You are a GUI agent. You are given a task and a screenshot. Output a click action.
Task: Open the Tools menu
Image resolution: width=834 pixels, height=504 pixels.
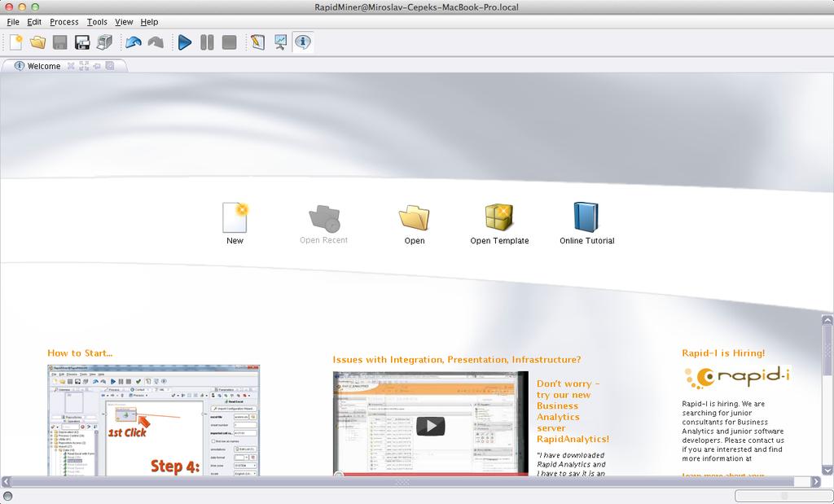(x=97, y=22)
